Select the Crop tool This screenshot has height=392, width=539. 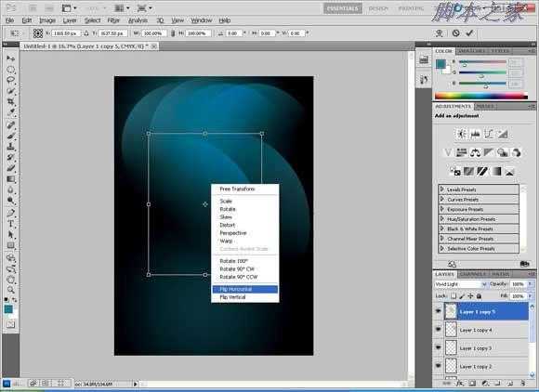[x=10, y=102]
